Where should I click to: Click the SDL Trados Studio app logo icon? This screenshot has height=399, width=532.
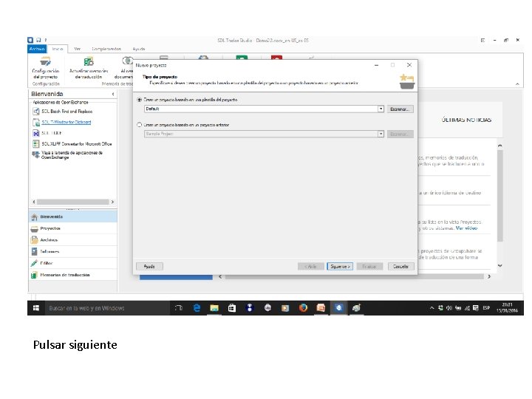(30, 40)
